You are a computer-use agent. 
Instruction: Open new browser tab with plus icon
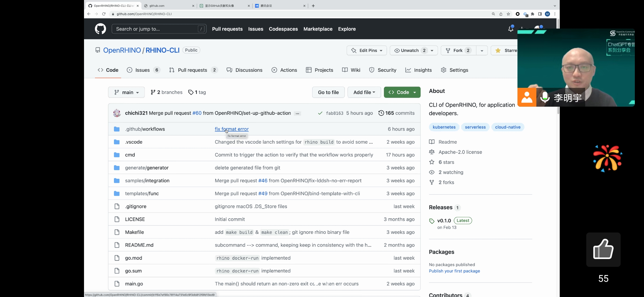point(313,6)
